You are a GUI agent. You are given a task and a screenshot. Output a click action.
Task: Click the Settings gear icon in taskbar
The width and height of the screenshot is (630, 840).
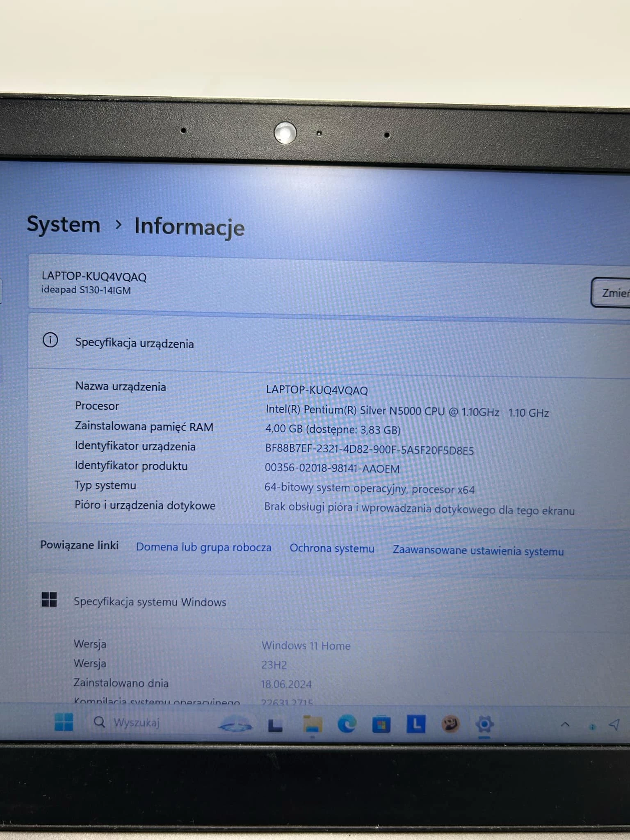pos(484,725)
